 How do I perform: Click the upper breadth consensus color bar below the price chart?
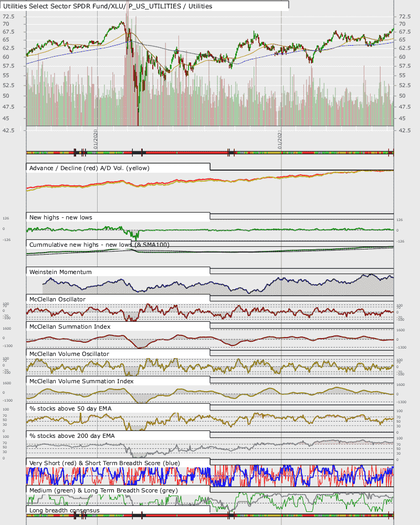(210, 153)
